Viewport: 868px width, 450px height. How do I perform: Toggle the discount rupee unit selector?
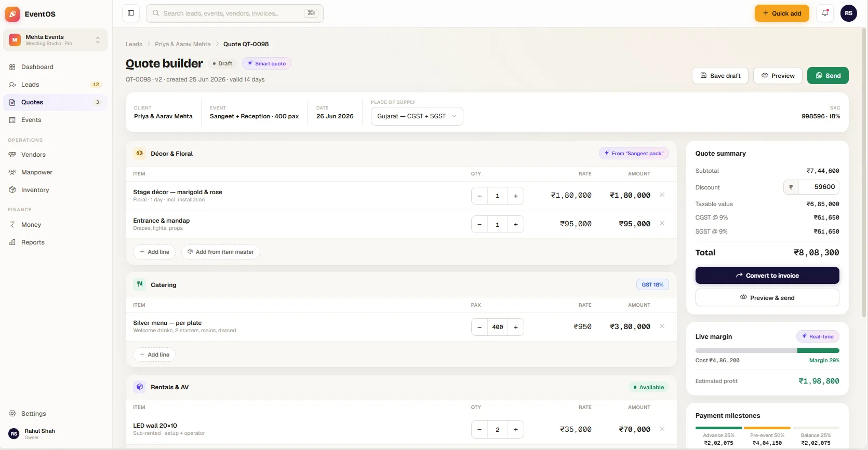[x=791, y=187]
